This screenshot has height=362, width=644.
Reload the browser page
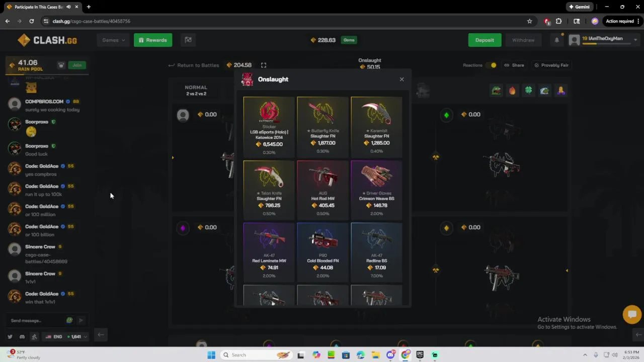pyautogui.click(x=31, y=21)
